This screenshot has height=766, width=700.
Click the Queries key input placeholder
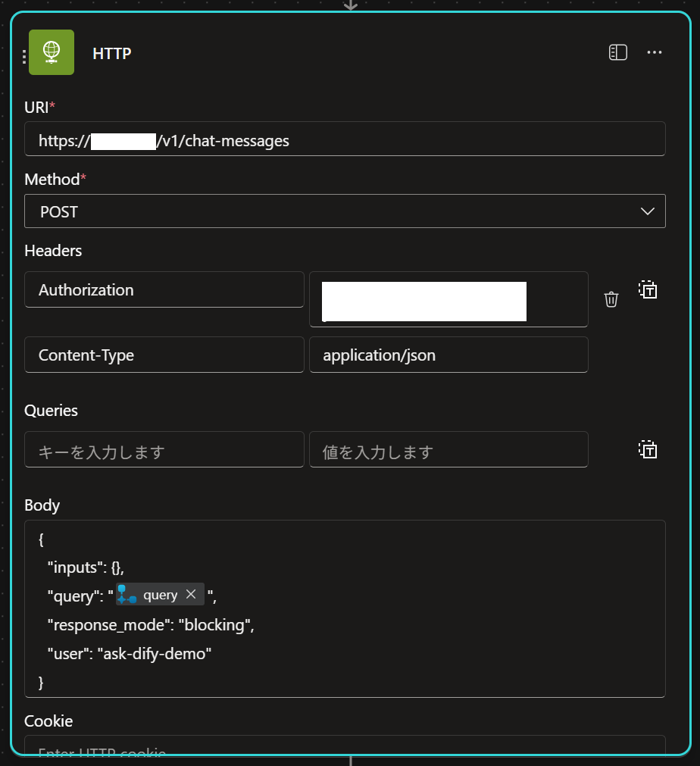(x=164, y=449)
